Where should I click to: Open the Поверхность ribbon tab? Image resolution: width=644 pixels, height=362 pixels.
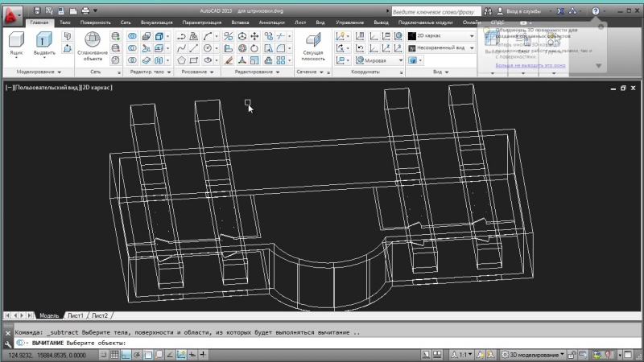[x=95, y=23]
